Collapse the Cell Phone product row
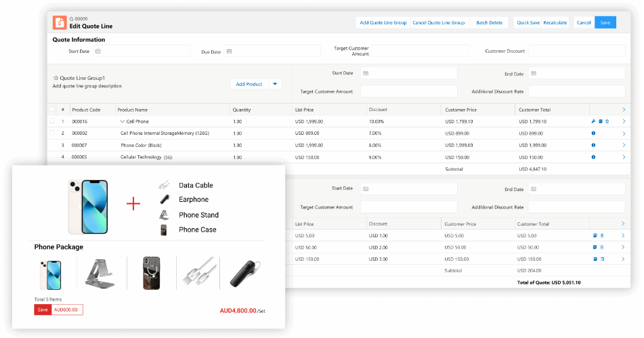644x338 pixels. pyautogui.click(x=123, y=121)
